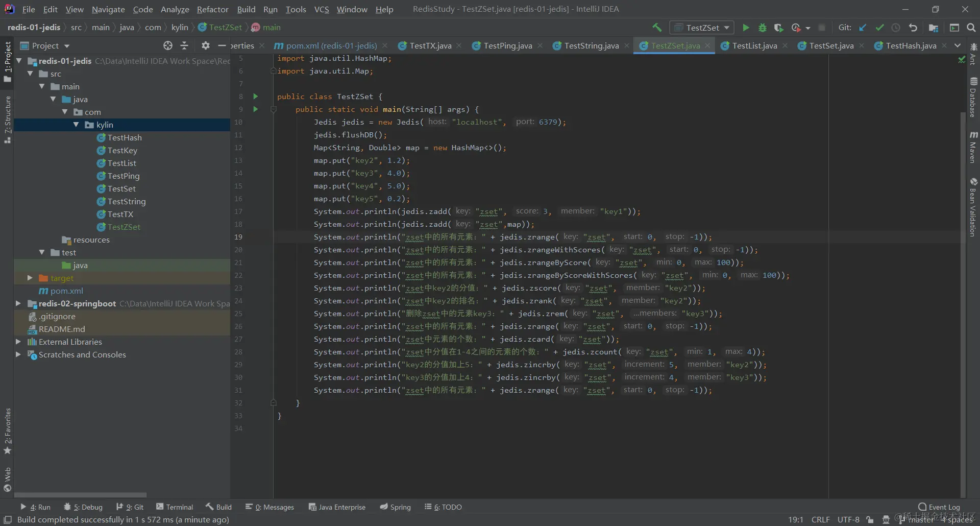This screenshot has width=980, height=526.
Task: Toggle the tool window bars icon in status bar
Action: pyautogui.click(x=8, y=519)
